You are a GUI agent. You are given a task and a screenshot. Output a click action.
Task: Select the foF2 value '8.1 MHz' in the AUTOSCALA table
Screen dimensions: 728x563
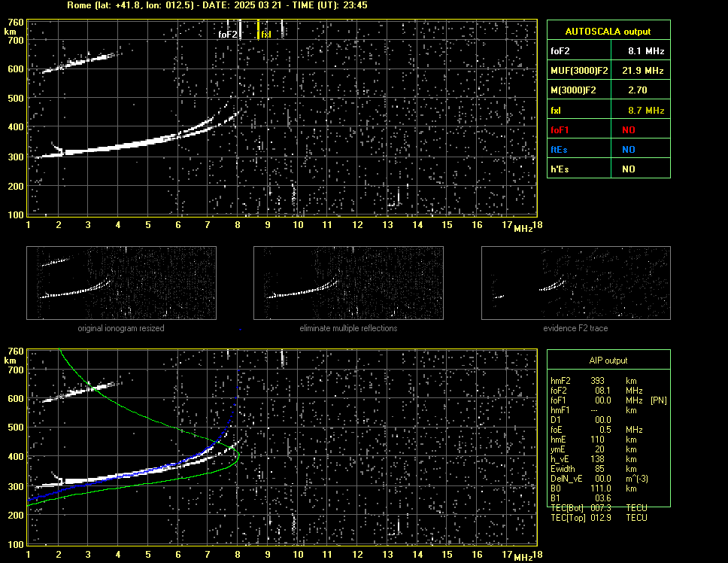pyautogui.click(x=646, y=51)
